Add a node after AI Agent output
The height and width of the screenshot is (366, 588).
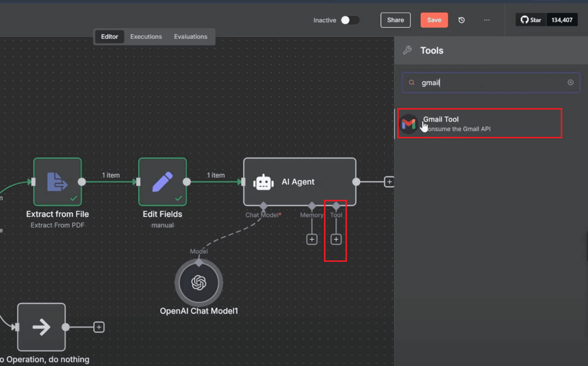click(x=389, y=182)
